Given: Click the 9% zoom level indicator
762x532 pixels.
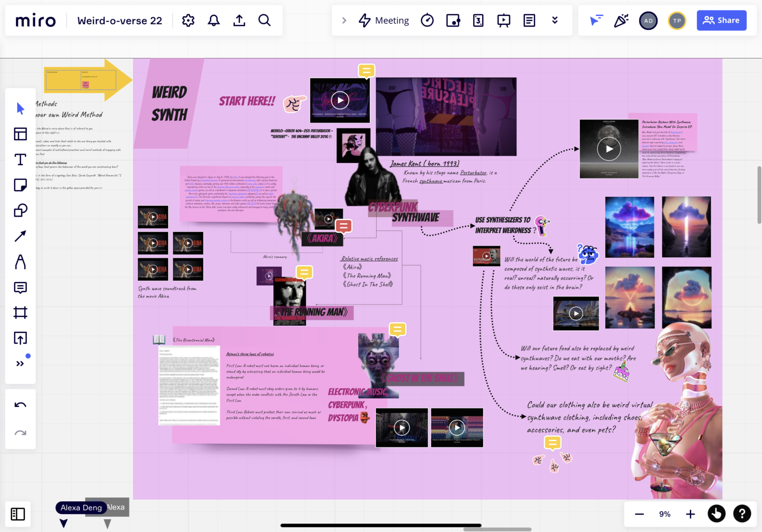Looking at the screenshot, I should [664, 514].
